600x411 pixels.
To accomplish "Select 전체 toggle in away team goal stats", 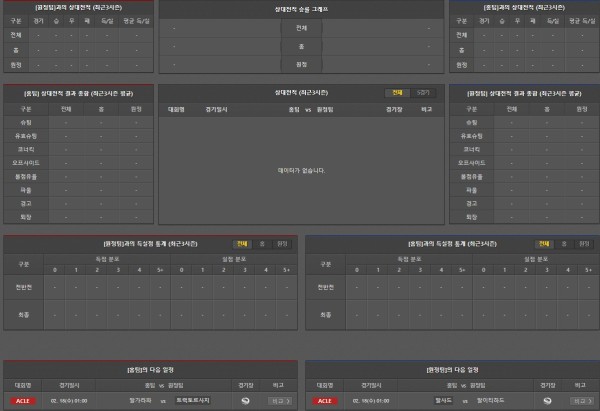I will 544,243.
